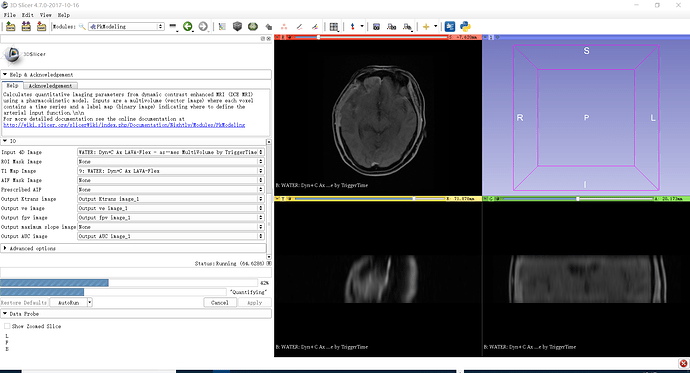This screenshot has width=690, height=373.
Task: Select the Help tab in the module panel
Action: point(12,85)
